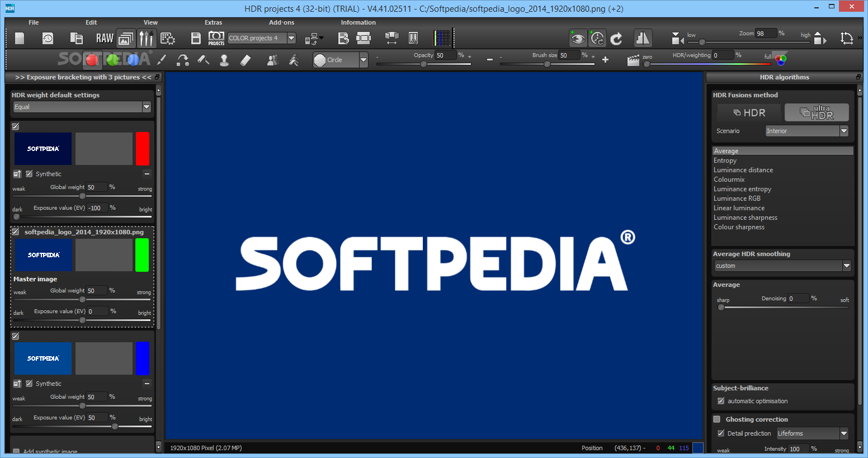Viewport: 868px width, 458px height.
Task: Open the paintbrushes post-processing icon
Action: pyautogui.click(x=146, y=38)
